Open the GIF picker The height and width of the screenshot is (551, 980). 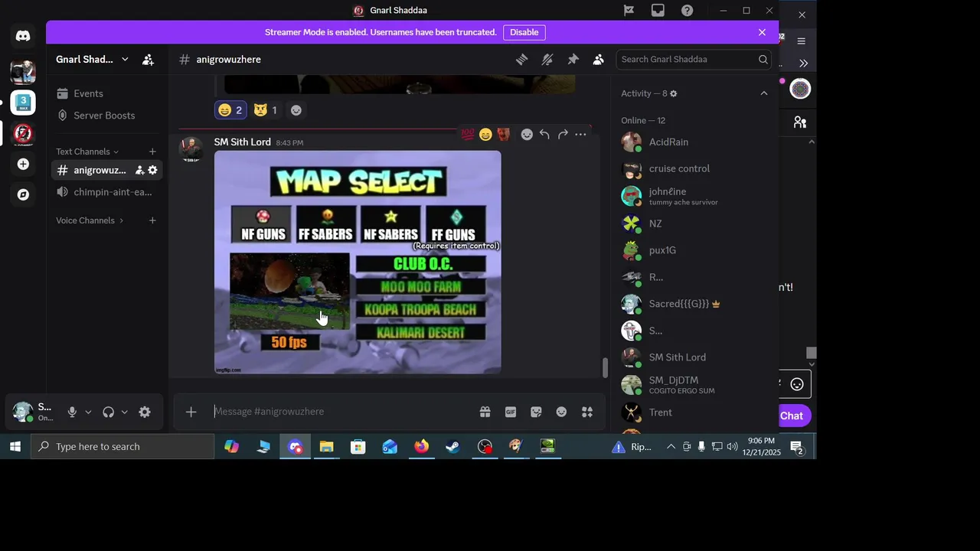click(511, 412)
